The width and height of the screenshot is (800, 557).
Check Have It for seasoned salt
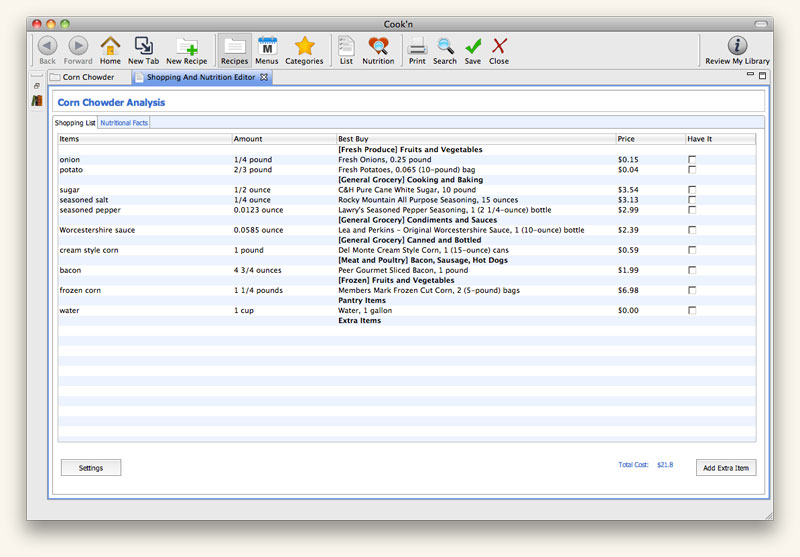point(692,200)
